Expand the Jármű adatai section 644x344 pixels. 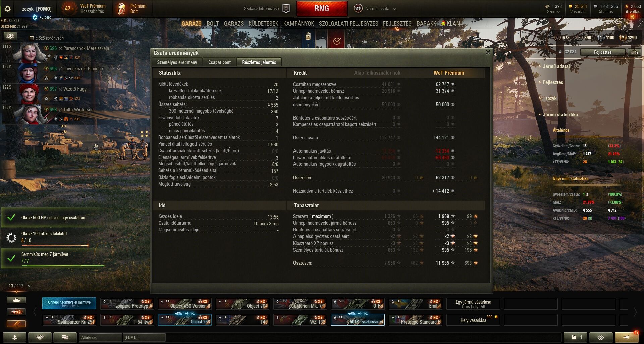pyautogui.click(x=556, y=66)
